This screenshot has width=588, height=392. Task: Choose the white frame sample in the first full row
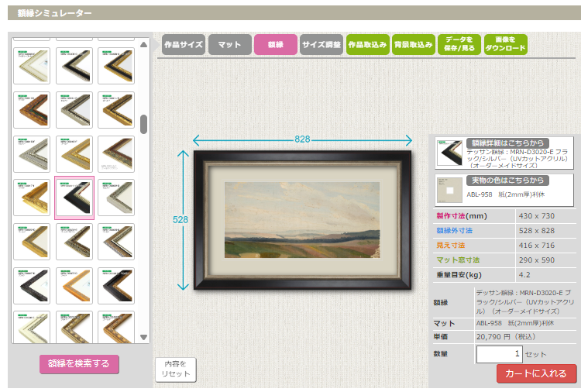click(32, 66)
